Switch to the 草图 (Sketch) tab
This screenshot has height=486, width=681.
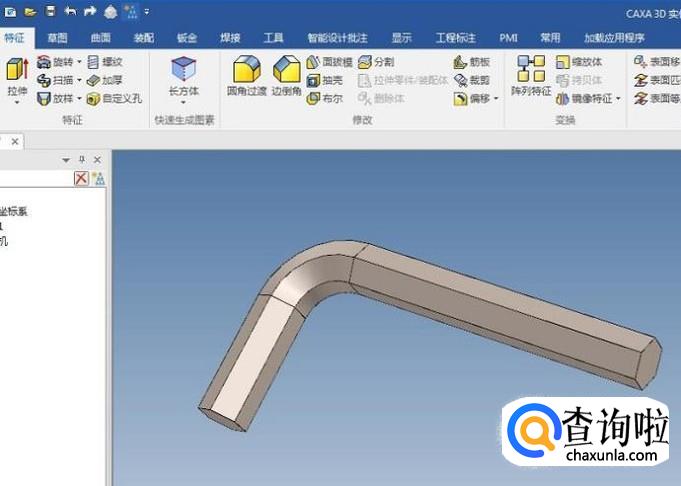[57, 38]
